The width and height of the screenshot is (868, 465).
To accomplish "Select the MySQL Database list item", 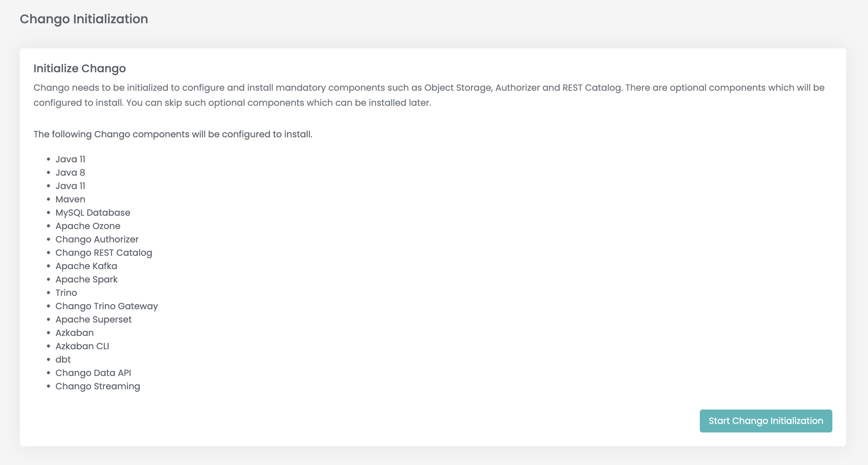I will coord(93,213).
